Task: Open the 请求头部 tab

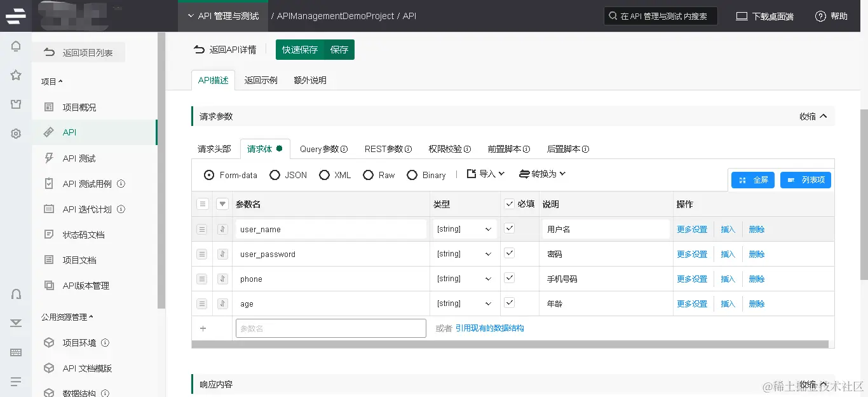Action: pyautogui.click(x=214, y=149)
